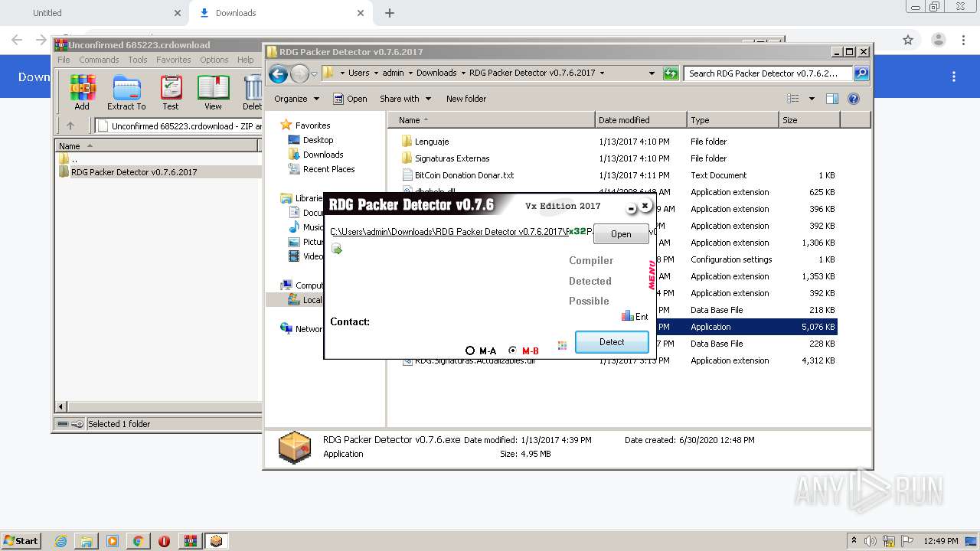Open the WinRAR File menu
Viewport: 980px width, 551px height.
pos(64,60)
